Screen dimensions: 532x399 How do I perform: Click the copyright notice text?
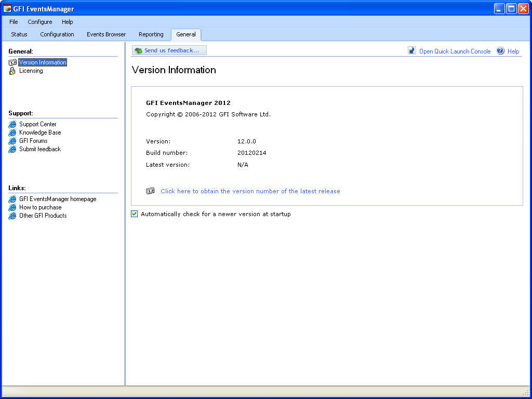click(208, 114)
